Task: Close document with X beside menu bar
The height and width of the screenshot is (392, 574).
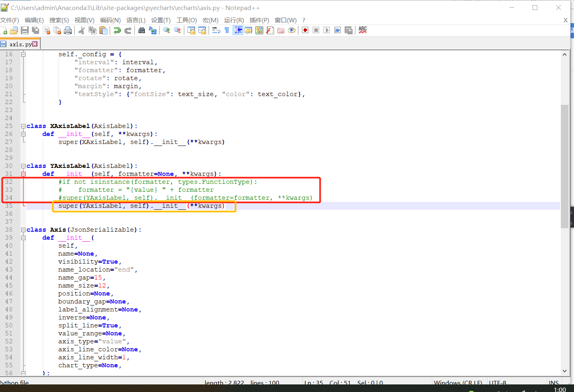Action: click(x=565, y=20)
